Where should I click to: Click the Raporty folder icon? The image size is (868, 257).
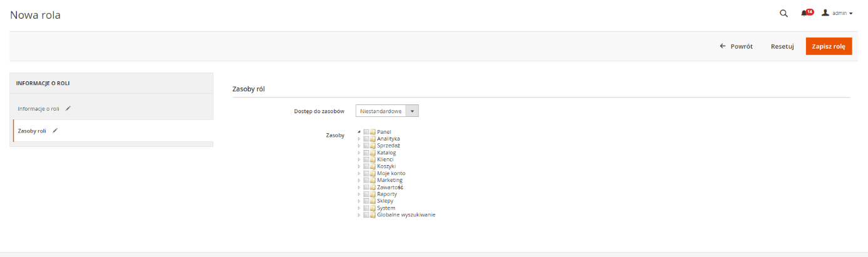pos(372,194)
